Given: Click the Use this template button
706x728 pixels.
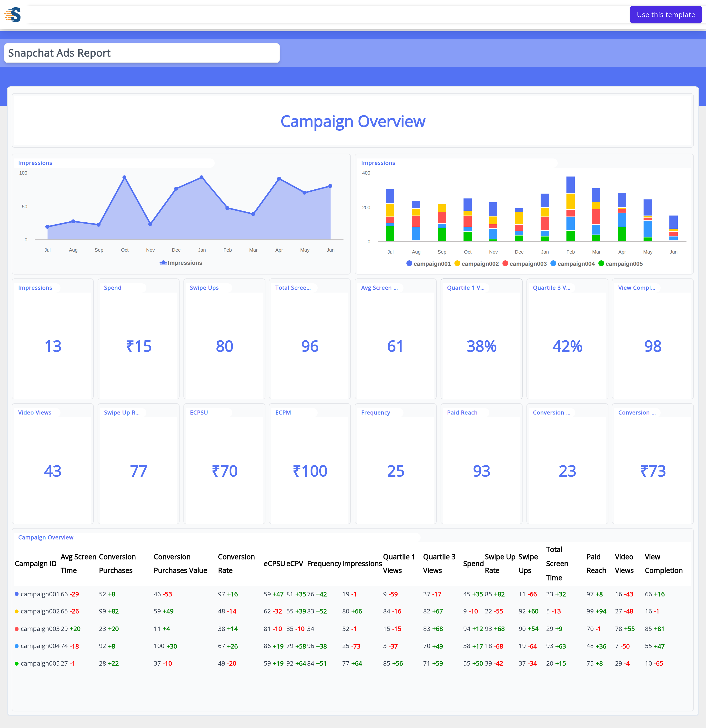Looking at the screenshot, I should point(666,15).
